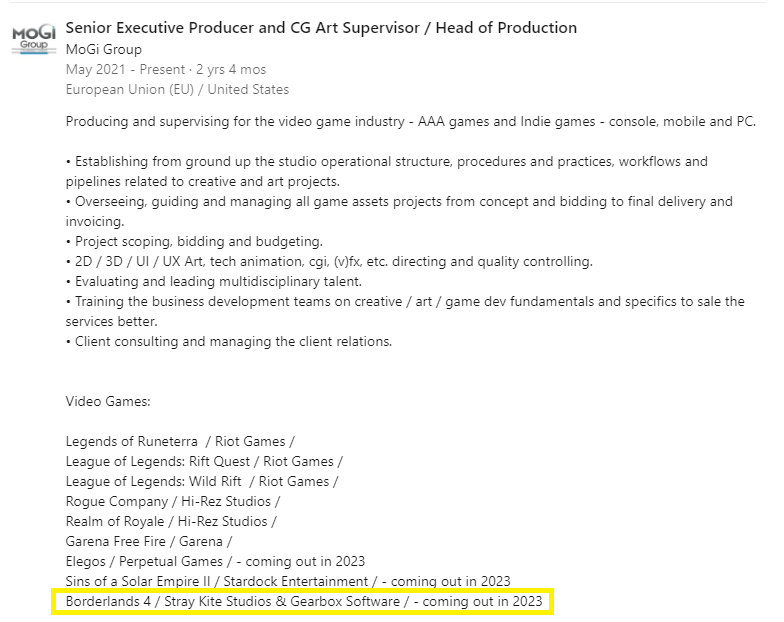Click the 'Video Games:' heading
784x622 pixels.
pos(108,401)
